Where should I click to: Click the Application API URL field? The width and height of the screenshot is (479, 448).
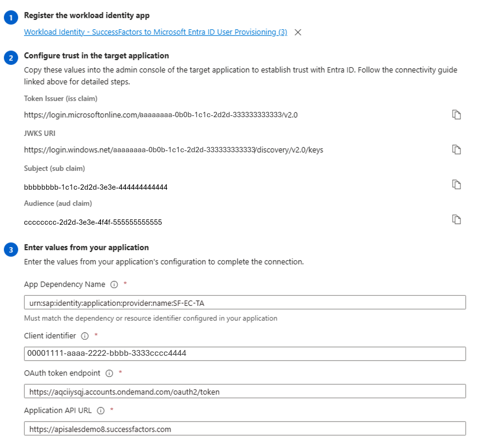click(245, 428)
